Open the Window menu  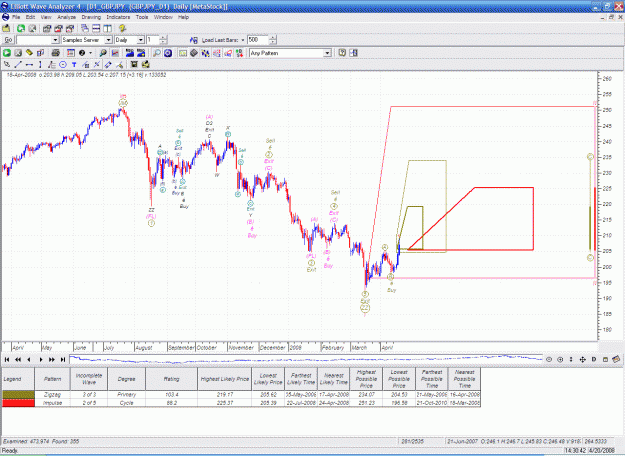point(163,17)
